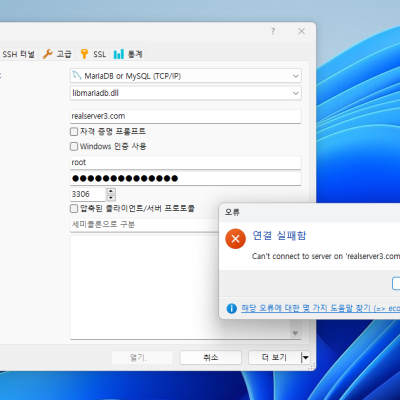Image resolution: width=400 pixels, height=400 pixels.
Task: Click the port field showing 3306
Action: [x=88, y=194]
